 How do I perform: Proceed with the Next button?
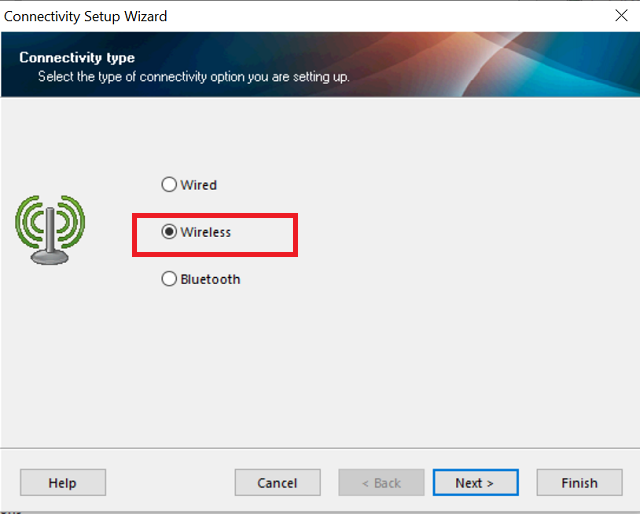coord(475,483)
